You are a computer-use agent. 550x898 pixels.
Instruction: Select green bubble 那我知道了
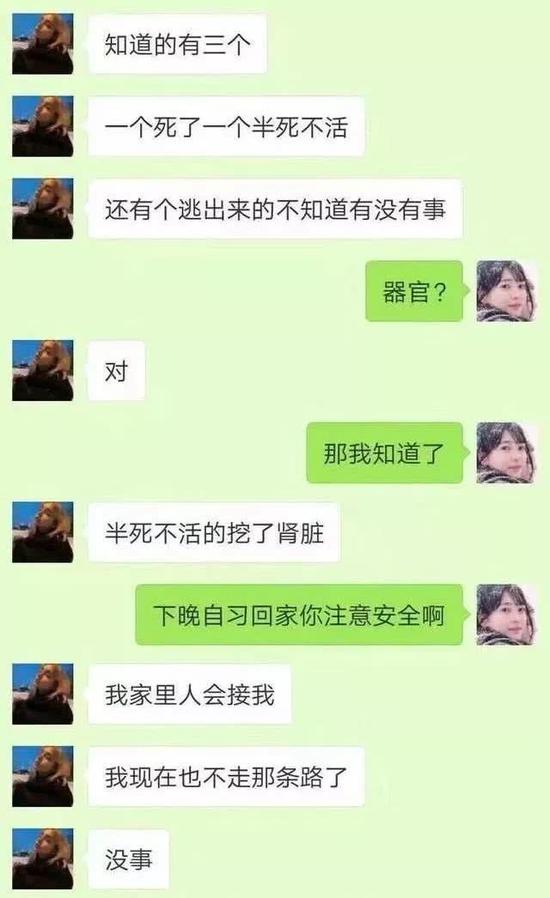[x=384, y=453]
